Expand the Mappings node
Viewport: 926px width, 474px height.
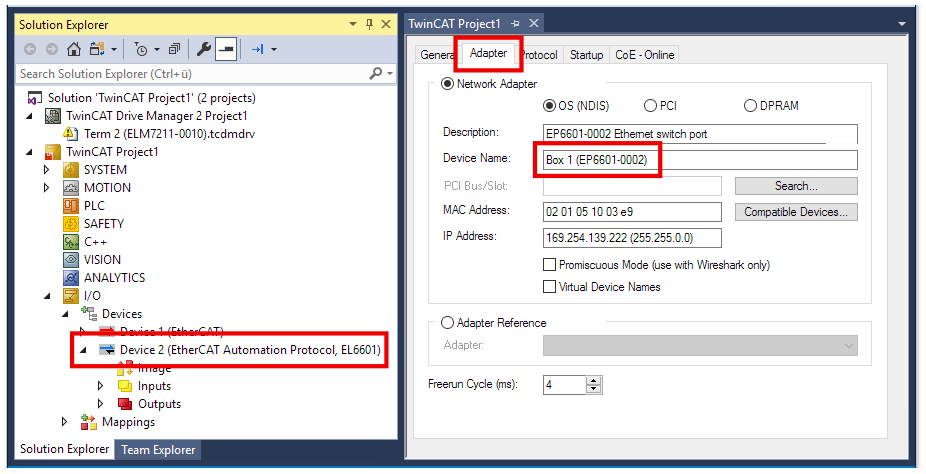coord(65,422)
